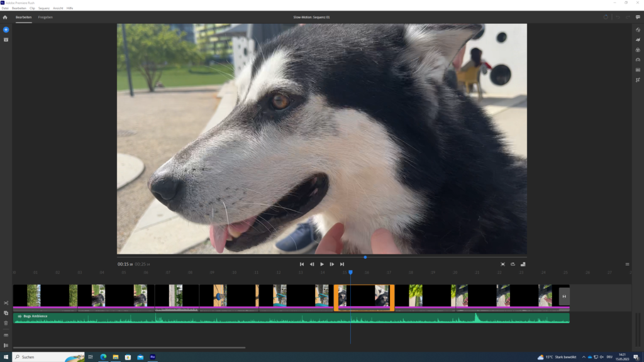
Task: Go to the Home screen
Action: point(5,17)
